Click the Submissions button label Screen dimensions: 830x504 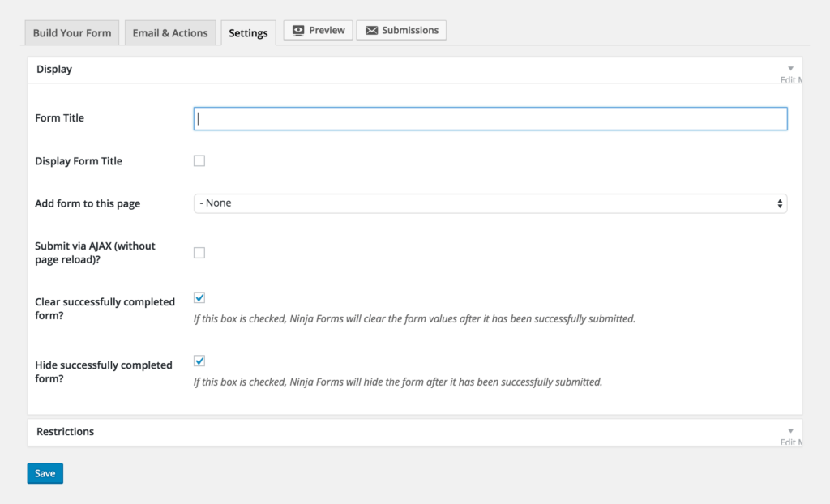pos(410,30)
